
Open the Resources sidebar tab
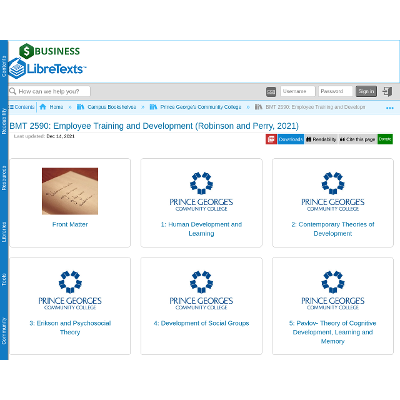coord(4,178)
